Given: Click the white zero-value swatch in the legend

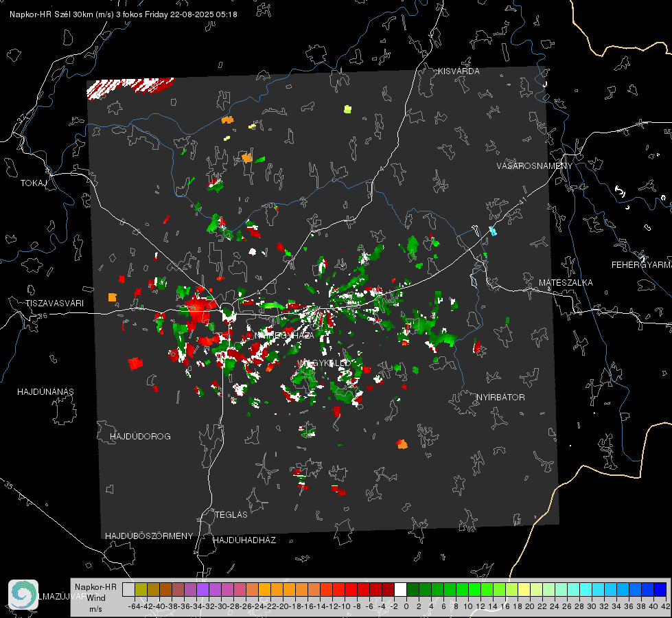Looking at the screenshot, I should [400, 589].
